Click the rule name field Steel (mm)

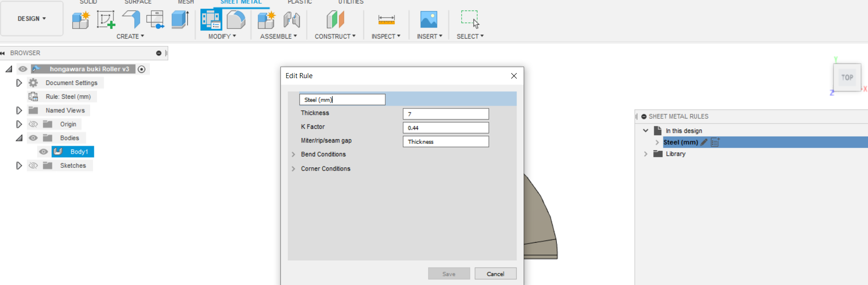coord(343,100)
